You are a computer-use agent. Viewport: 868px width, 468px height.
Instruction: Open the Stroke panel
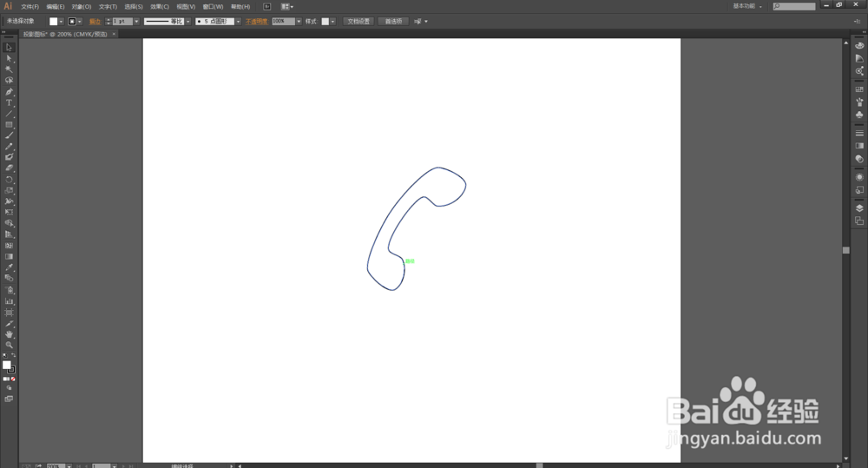tap(859, 133)
